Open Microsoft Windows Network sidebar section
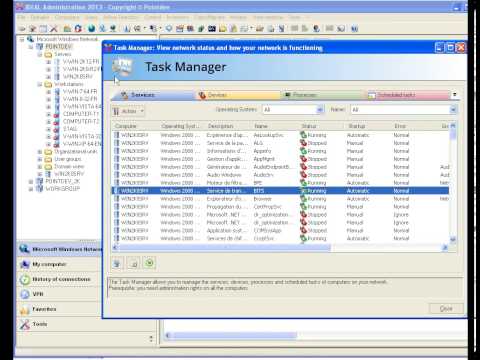Image resolution: width=480 pixels, height=360 pixels. coord(59,249)
